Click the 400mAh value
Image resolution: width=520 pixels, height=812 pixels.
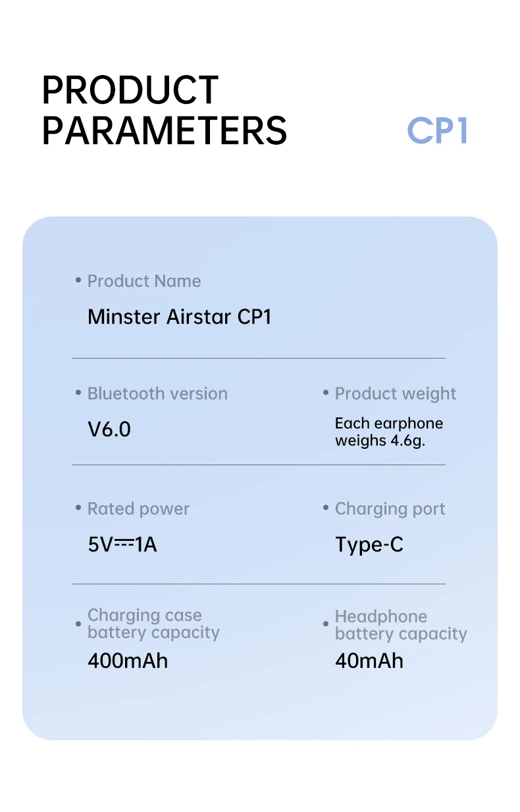pyautogui.click(x=128, y=661)
